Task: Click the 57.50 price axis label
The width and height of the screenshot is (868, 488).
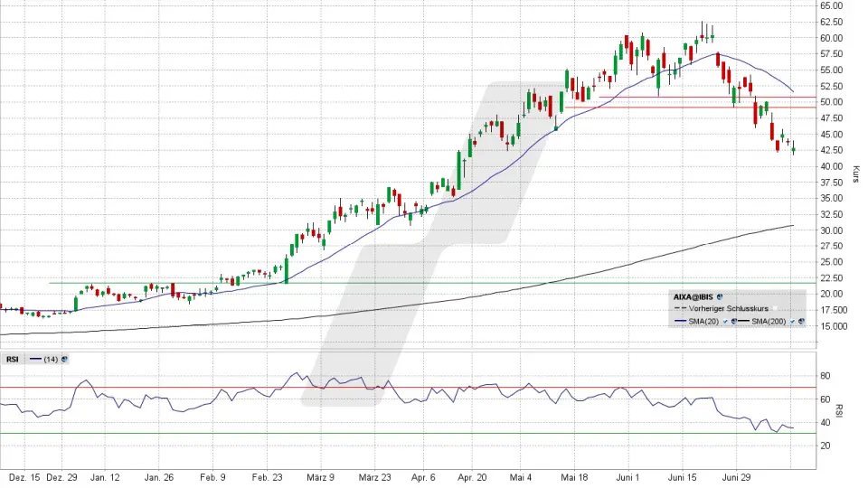Action: coord(832,53)
